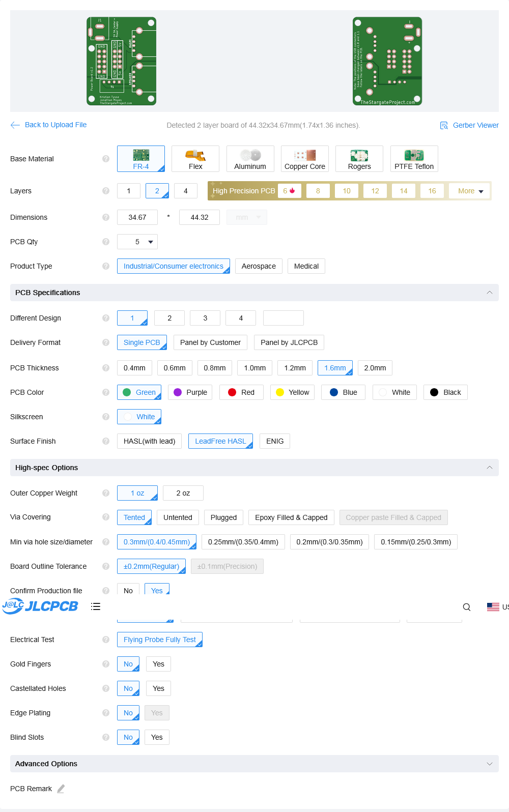Select 2 oz outer copper weight
The height and width of the screenshot is (812, 509).
pos(183,493)
